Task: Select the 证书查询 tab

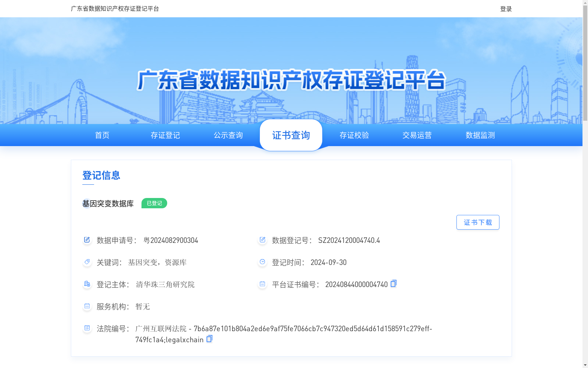Action: [x=291, y=135]
